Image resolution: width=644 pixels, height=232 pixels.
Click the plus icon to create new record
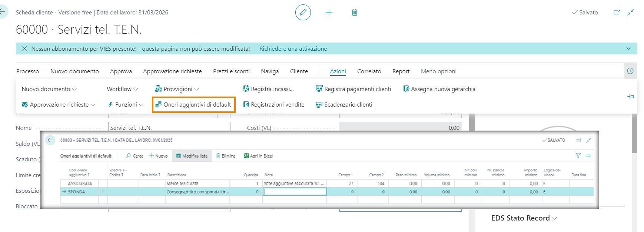click(329, 13)
